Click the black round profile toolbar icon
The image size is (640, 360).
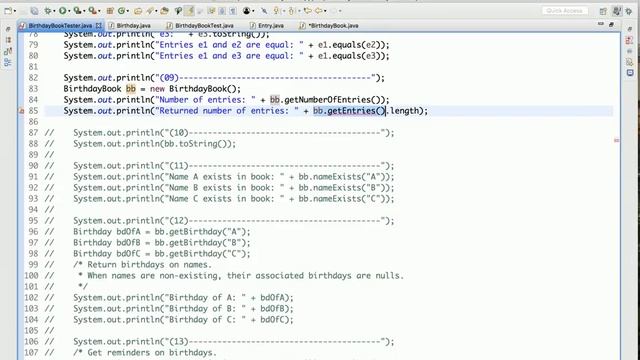click(x=246, y=11)
